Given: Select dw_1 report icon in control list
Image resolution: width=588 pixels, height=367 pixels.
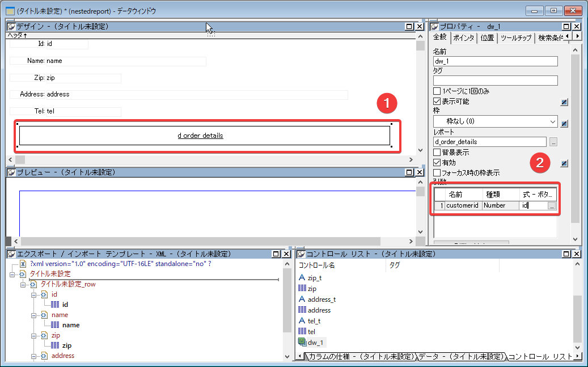Looking at the screenshot, I should [x=302, y=342].
